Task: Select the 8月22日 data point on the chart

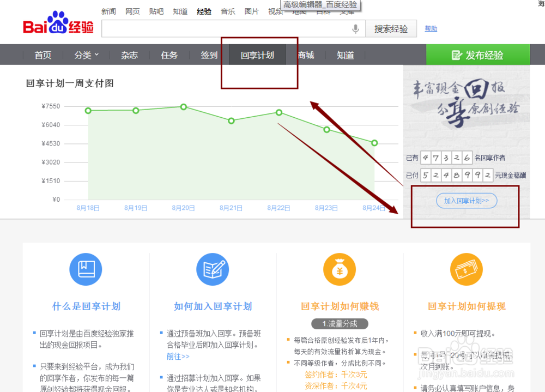Action: (278, 113)
